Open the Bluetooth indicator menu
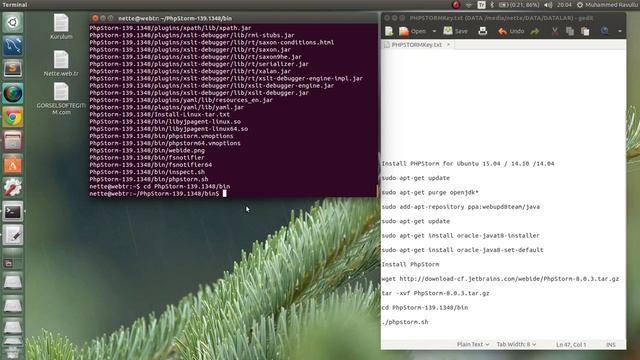This screenshot has height=360, width=640. [x=492, y=5]
